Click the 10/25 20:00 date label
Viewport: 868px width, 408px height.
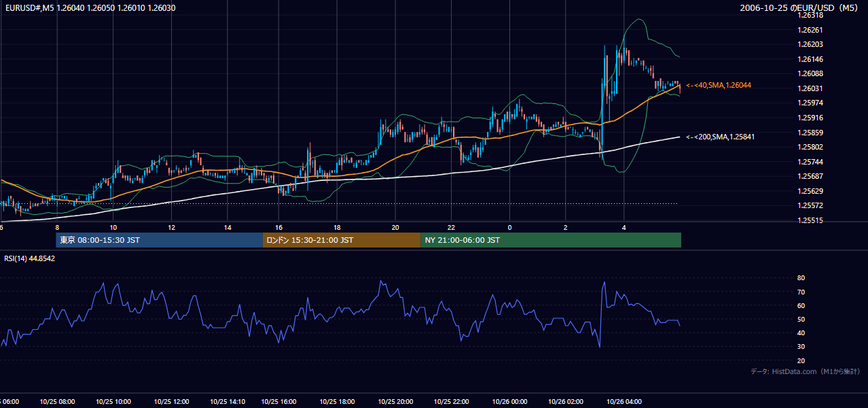coord(395,401)
